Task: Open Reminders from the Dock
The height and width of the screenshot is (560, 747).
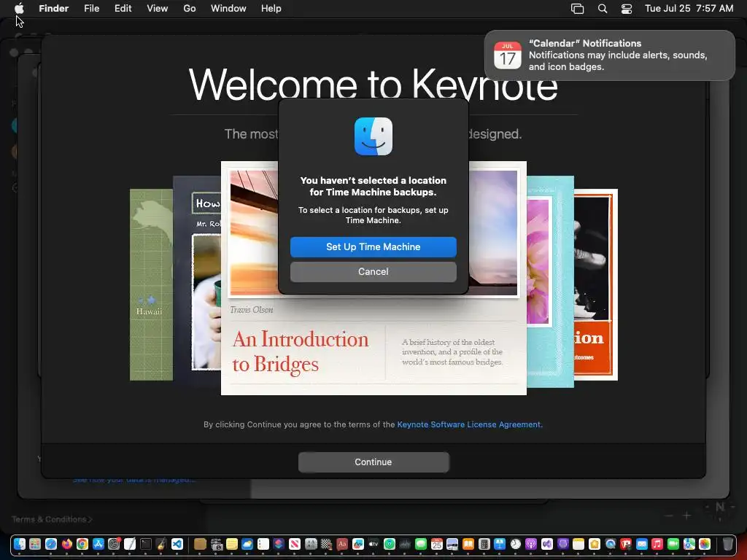Action: (x=263, y=544)
